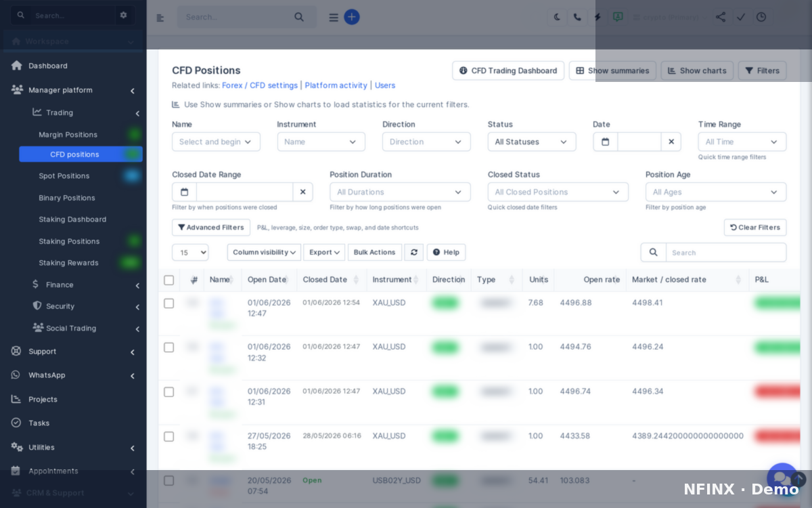The height and width of the screenshot is (508, 812).
Task: Open Dashboard from the sidebar
Action: pyautogui.click(x=47, y=66)
